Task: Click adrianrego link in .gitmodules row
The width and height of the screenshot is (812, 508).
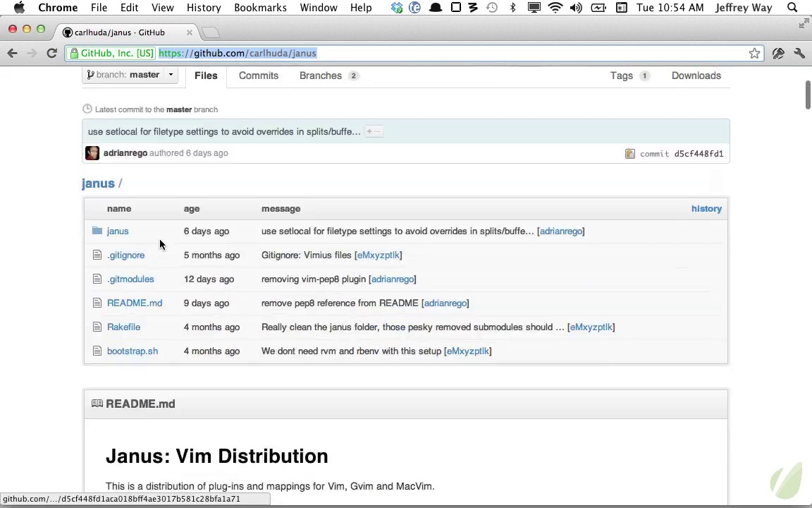Action: pos(393,279)
